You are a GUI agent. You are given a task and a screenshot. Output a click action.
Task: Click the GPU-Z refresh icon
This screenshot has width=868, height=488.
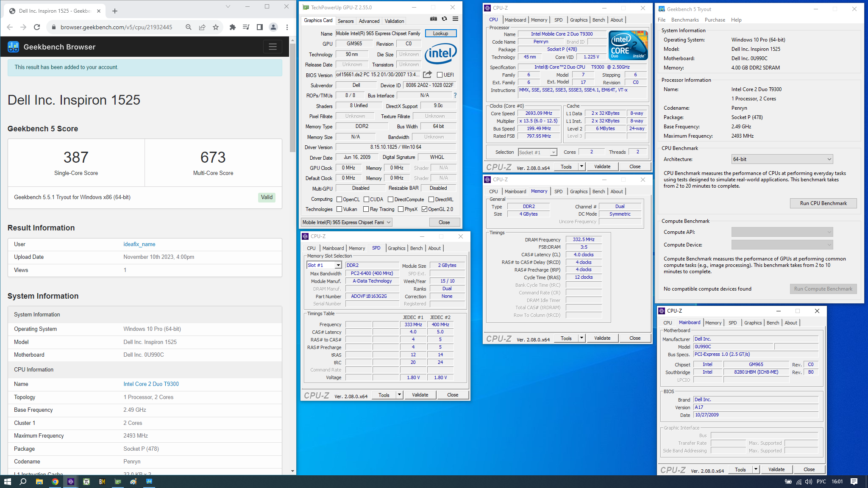click(444, 19)
